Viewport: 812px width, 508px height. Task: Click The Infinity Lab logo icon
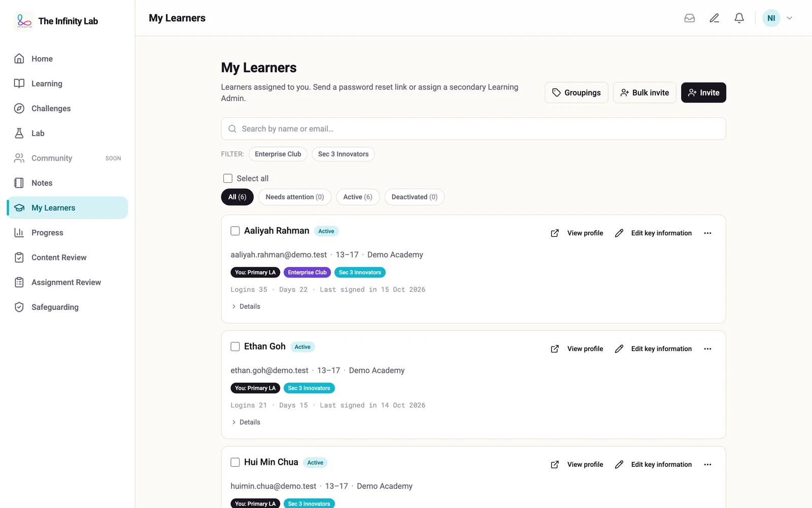(x=24, y=21)
